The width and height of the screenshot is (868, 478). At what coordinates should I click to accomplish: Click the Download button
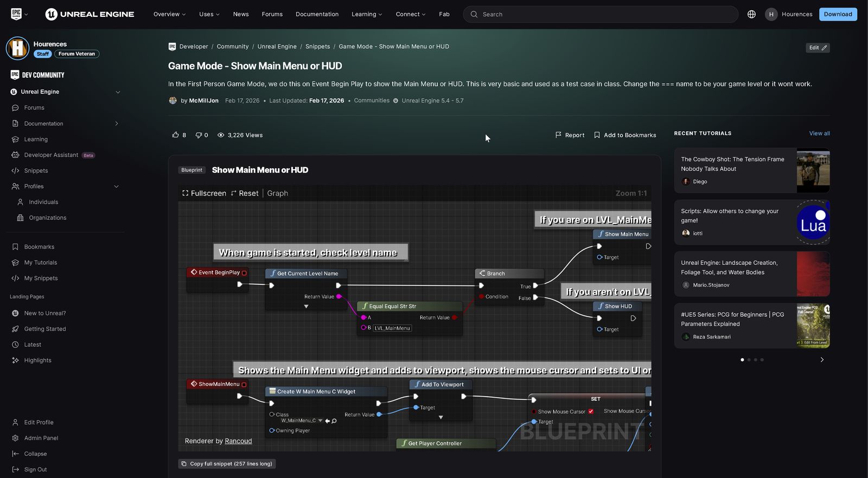coord(838,14)
